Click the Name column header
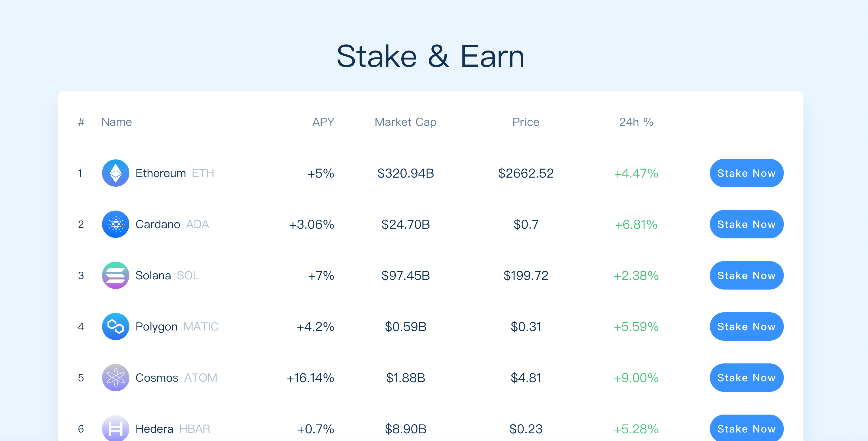 (x=117, y=122)
